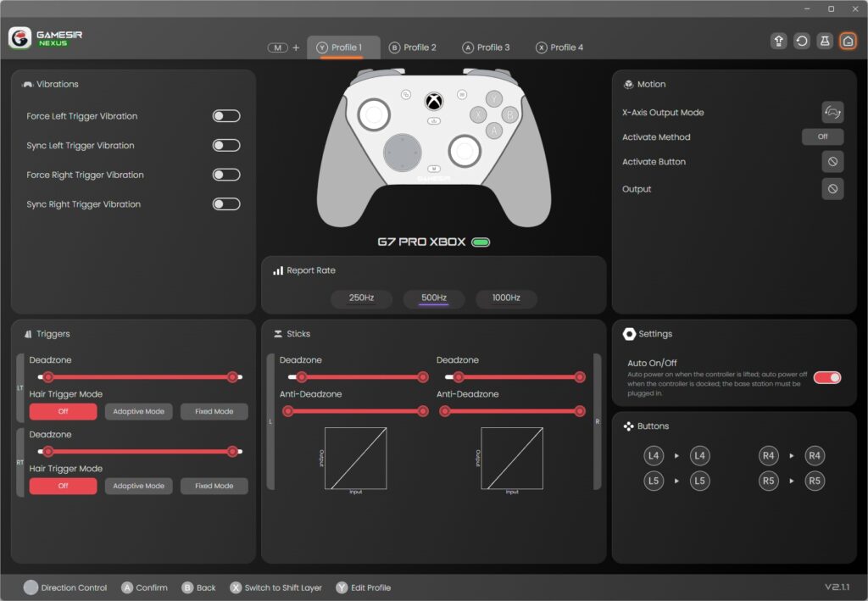Switch to the Profile 2 tab
This screenshot has width=868, height=601.
click(x=413, y=47)
